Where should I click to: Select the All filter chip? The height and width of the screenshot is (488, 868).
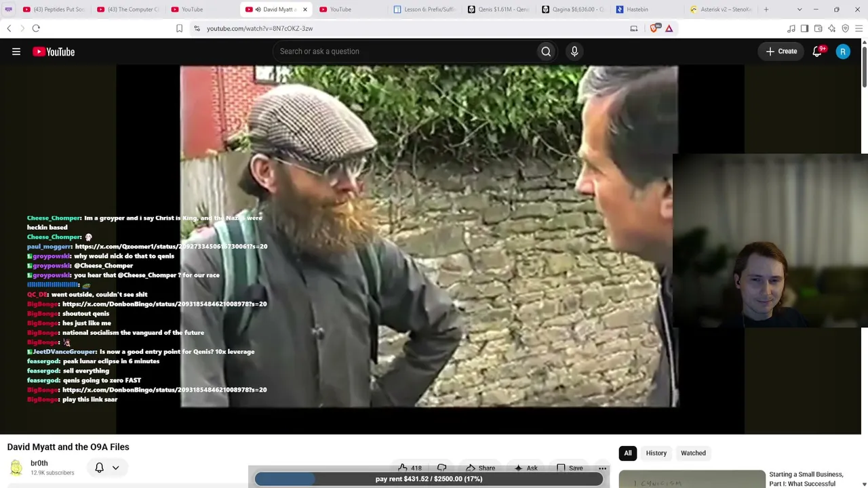628,453
